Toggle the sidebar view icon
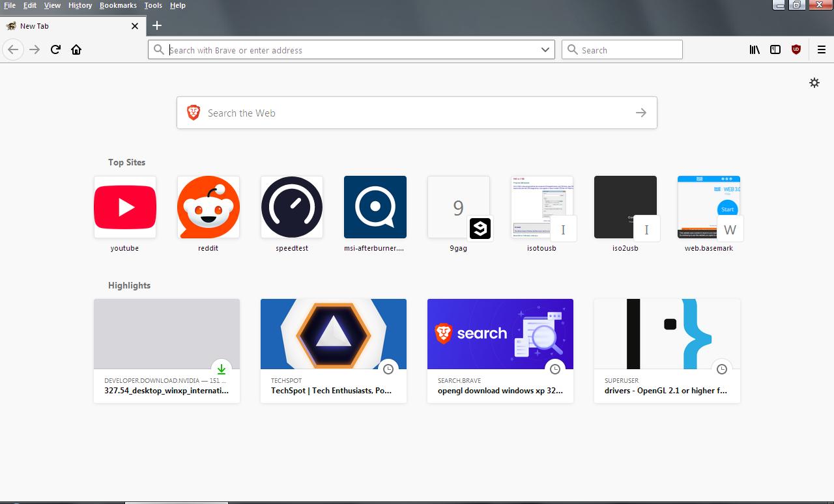834x504 pixels. pos(775,49)
